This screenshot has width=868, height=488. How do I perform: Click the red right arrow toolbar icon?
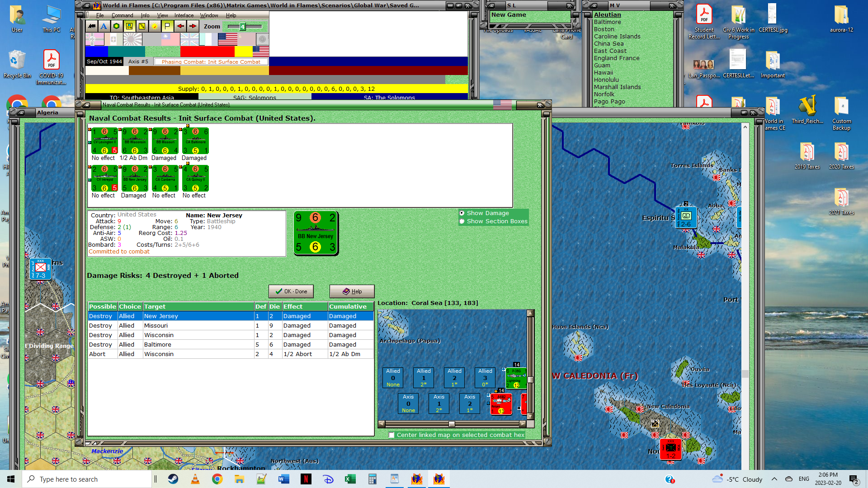pyautogui.click(x=193, y=26)
